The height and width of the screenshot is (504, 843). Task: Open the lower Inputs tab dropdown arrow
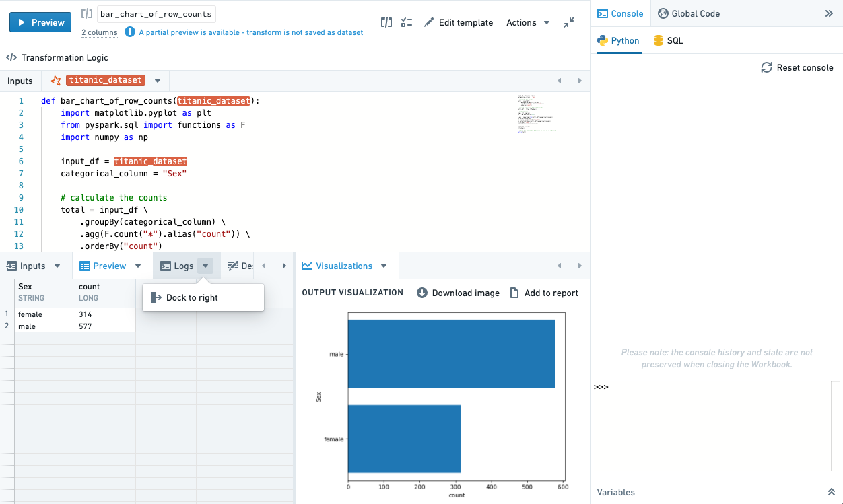57,266
